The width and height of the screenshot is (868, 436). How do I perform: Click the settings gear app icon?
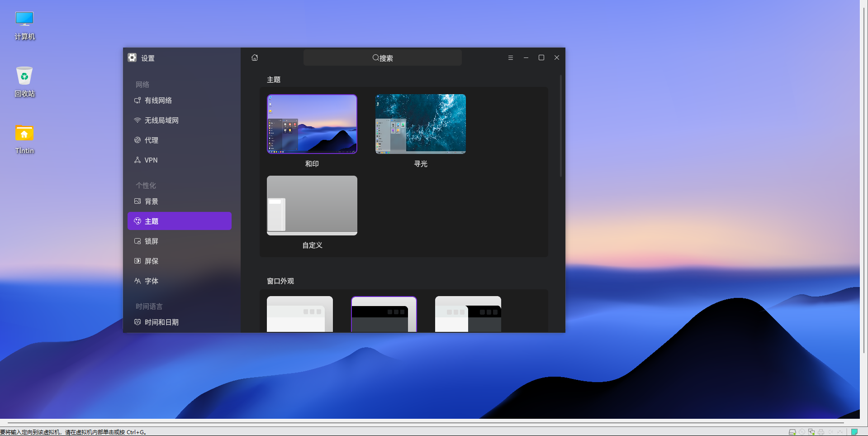[x=132, y=57]
